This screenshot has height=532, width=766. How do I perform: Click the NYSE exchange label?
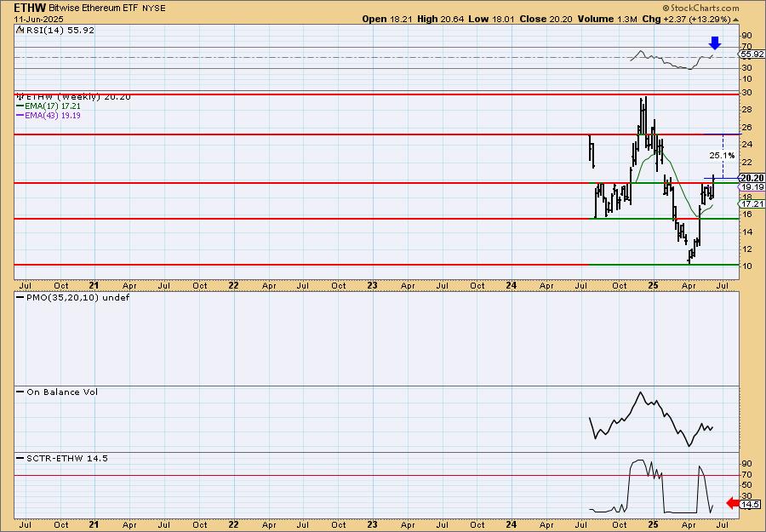(154, 9)
